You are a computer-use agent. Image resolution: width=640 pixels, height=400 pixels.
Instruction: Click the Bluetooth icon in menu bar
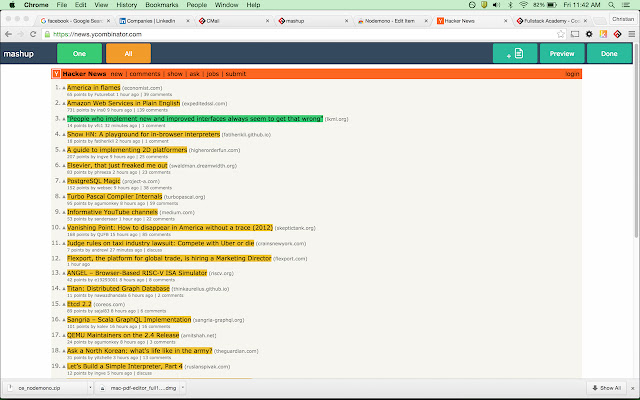coord(510,5)
